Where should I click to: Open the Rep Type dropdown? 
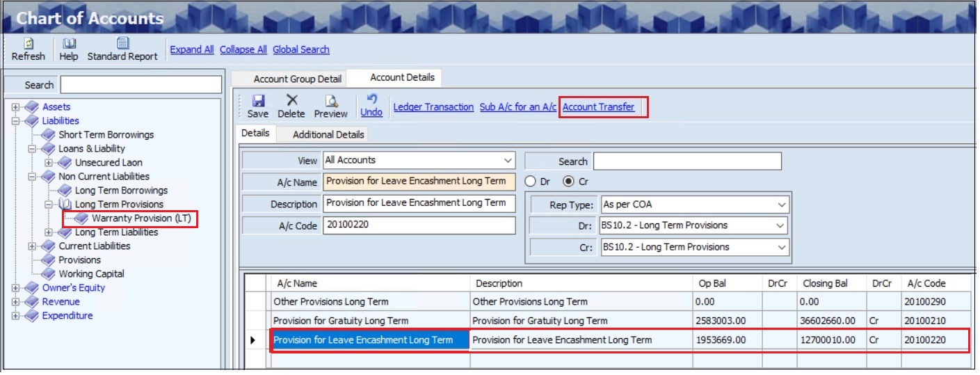tap(782, 205)
